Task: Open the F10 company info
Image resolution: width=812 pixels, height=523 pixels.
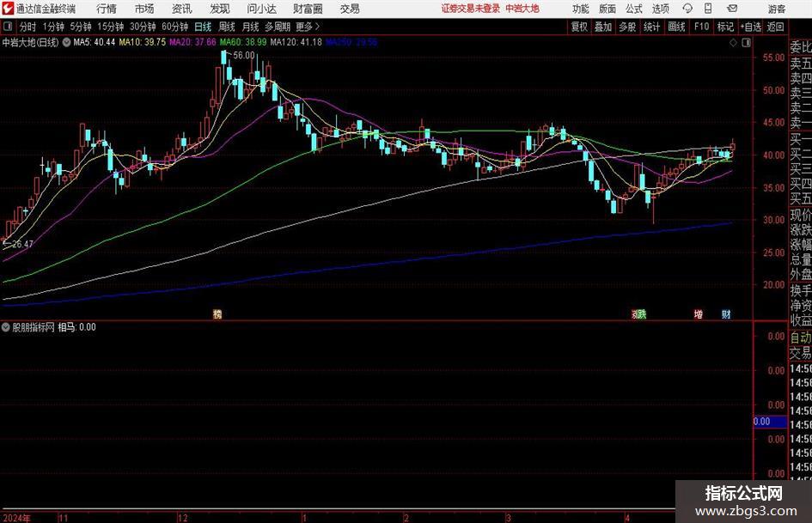Action: click(701, 27)
